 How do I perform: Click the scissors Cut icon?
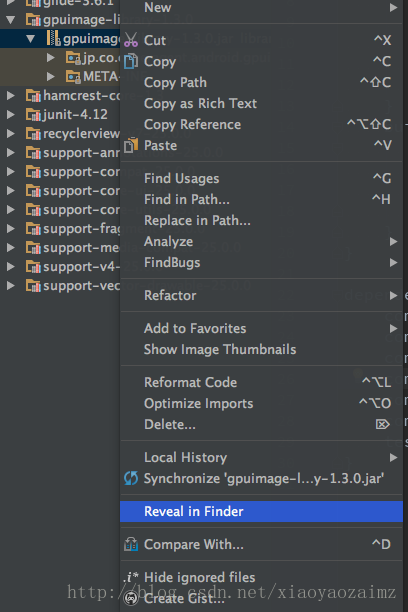tap(131, 40)
